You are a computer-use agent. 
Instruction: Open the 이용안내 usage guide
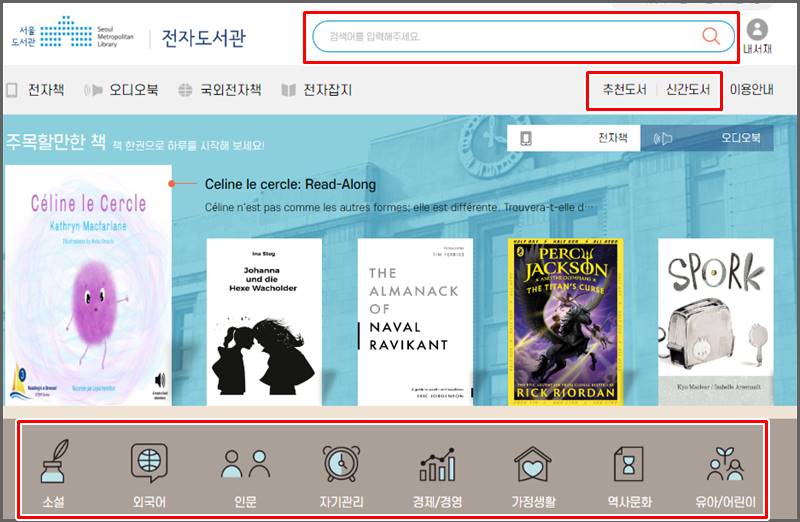(x=752, y=90)
